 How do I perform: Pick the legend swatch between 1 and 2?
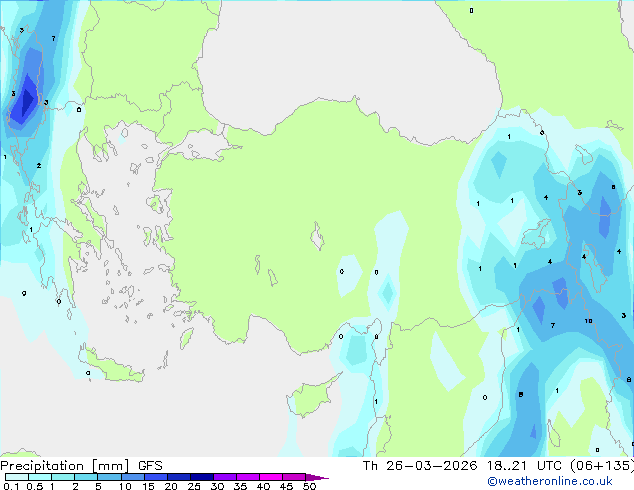(63, 477)
